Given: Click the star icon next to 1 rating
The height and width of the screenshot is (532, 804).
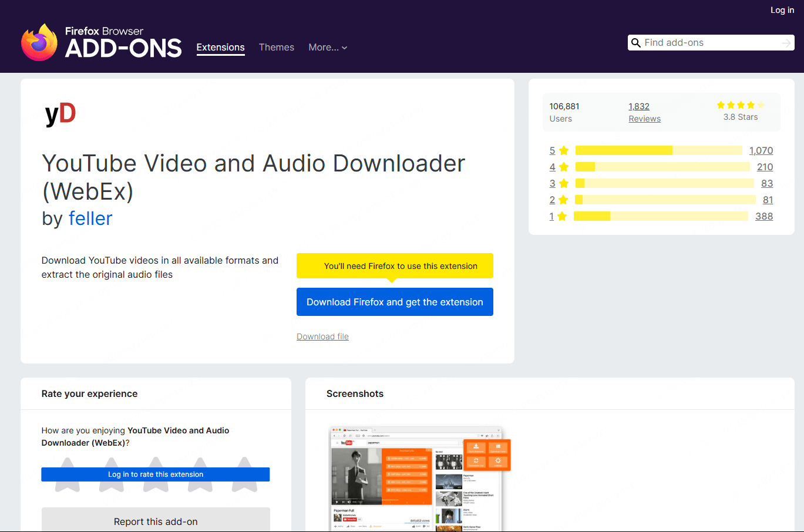Looking at the screenshot, I should coord(562,216).
